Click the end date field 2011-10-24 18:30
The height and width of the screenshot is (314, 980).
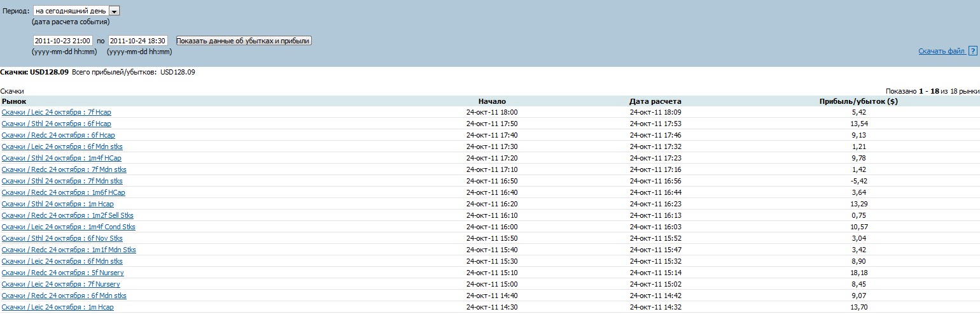pos(137,41)
